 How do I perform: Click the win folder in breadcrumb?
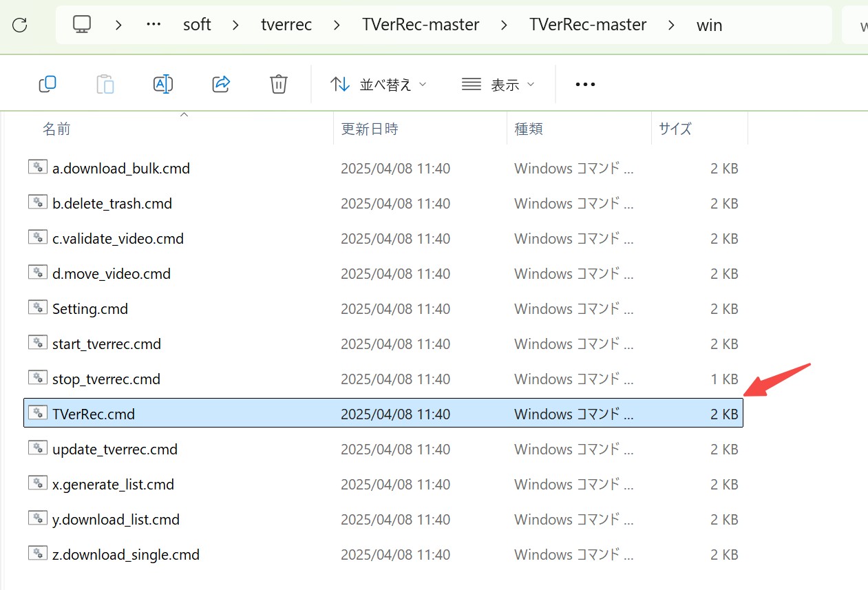tap(709, 25)
